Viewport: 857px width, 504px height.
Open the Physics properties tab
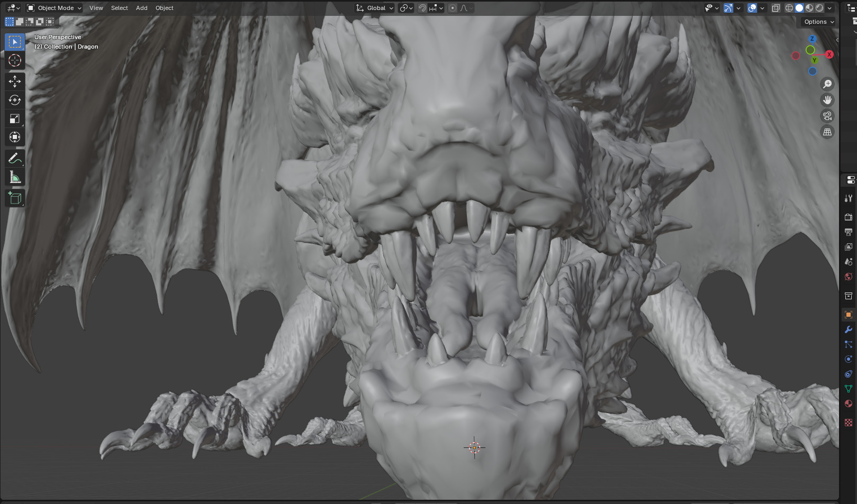click(x=849, y=359)
